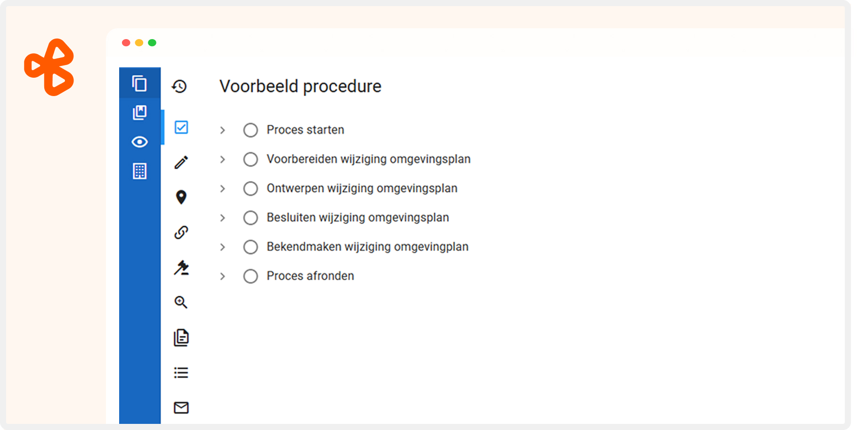
Task: Open the copy documents tab in blue sidebar
Action: click(x=139, y=83)
